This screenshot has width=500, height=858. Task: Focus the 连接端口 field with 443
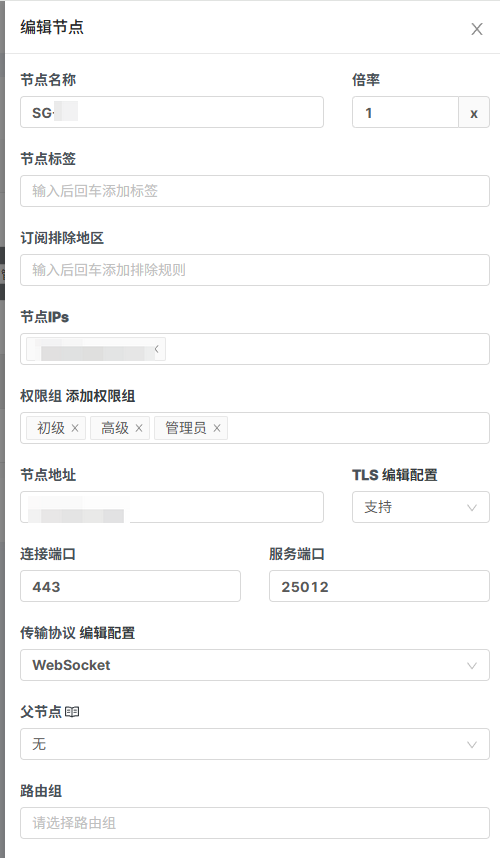click(x=130, y=586)
